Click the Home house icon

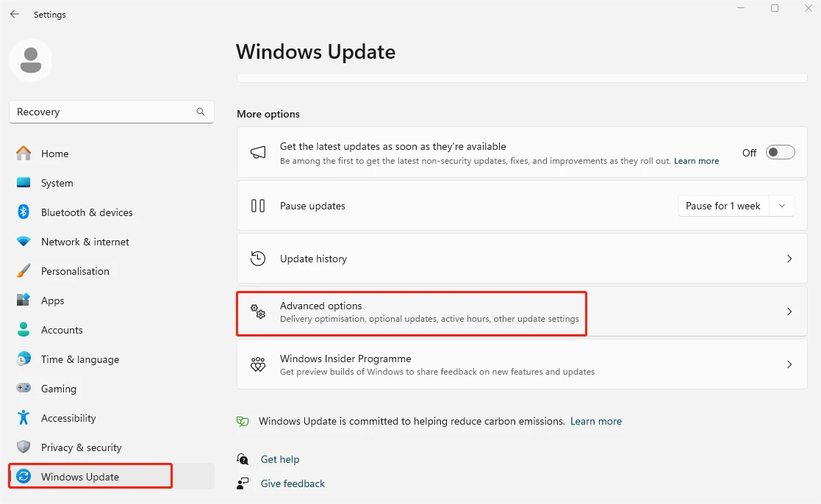(24, 154)
